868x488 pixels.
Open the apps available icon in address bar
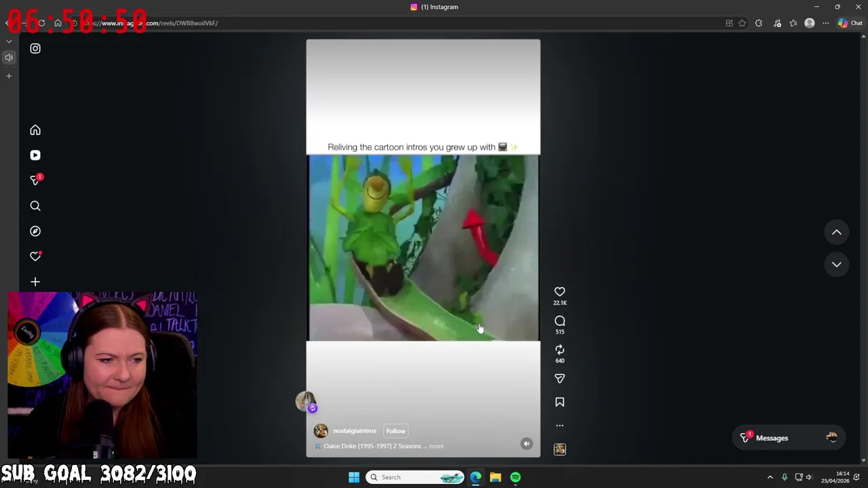coord(730,23)
